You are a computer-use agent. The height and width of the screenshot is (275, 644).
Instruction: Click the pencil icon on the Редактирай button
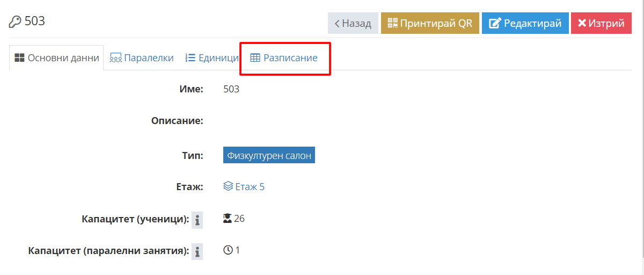[495, 24]
